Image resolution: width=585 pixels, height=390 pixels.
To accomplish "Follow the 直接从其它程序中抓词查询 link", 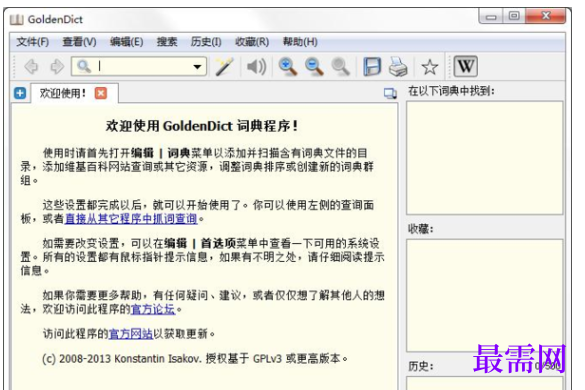I will 131,218.
